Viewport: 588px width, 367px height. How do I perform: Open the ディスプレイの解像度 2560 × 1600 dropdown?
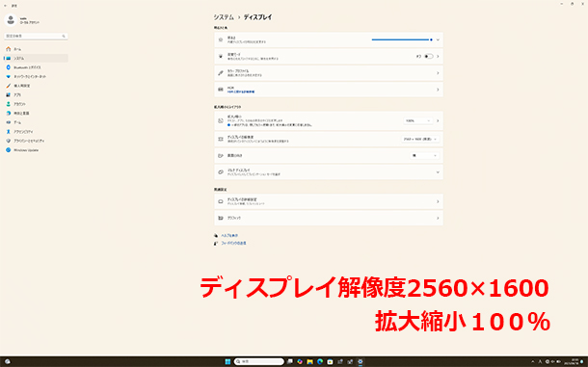[x=420, y=139]
